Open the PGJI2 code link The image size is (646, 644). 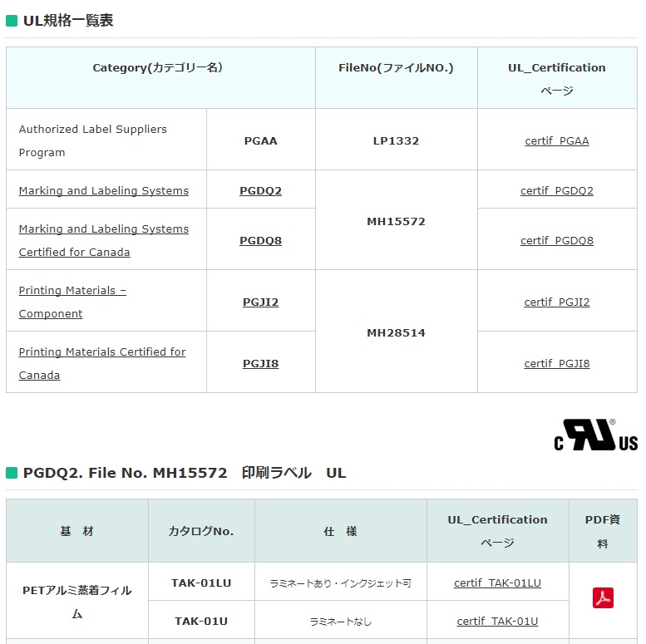(x=260, y=302)
